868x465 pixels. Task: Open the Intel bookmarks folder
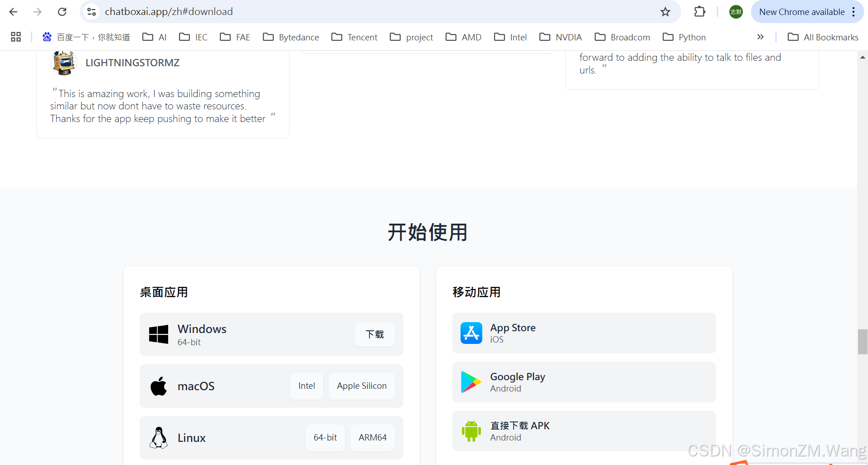click(510, 37)
